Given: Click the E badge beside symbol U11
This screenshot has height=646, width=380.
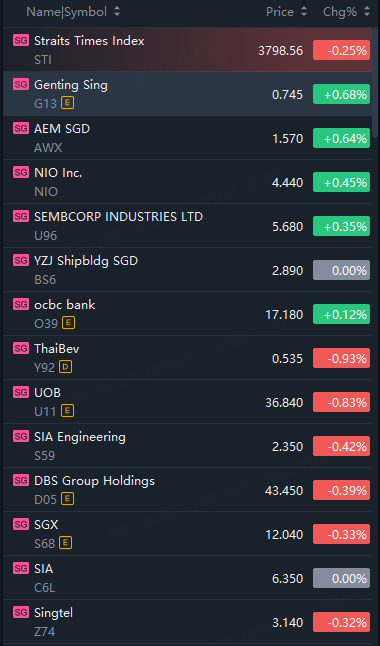Looking at the screenshot, I should point(68,411).
